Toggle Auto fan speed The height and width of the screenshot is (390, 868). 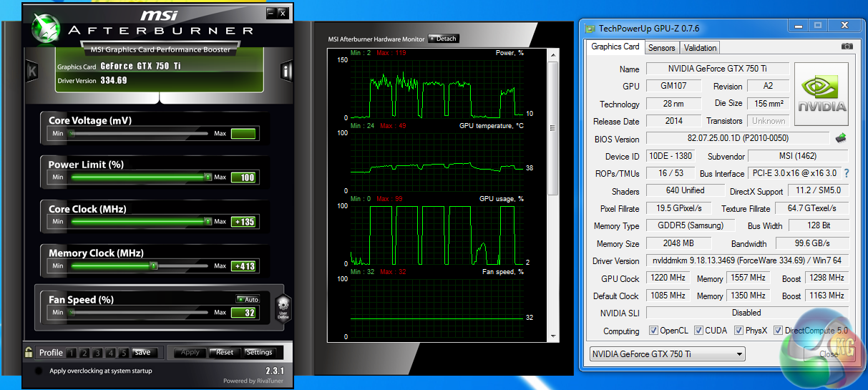(x=248, y=299)
